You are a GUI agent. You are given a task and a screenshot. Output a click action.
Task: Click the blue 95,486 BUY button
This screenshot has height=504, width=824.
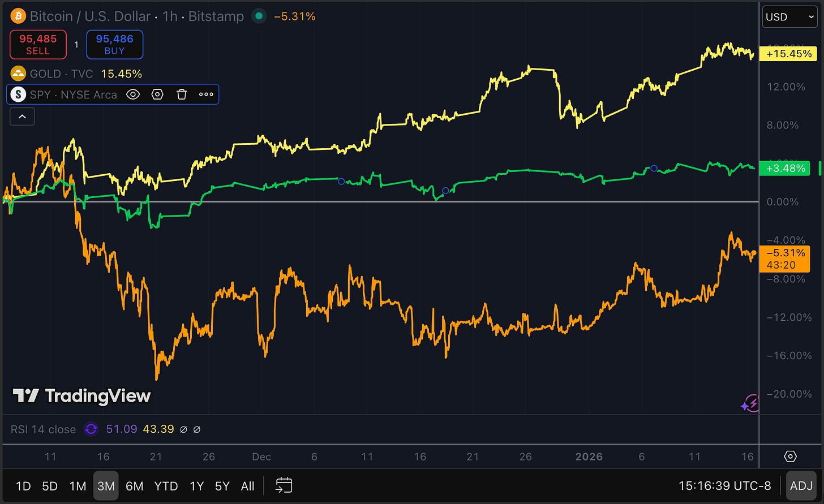(x=114, y=45)
